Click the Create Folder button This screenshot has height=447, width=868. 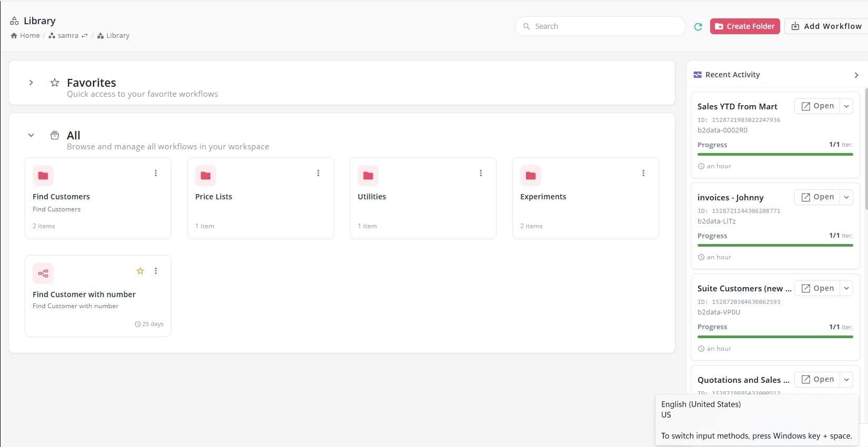pyautogui.click(x=745, y=26)
